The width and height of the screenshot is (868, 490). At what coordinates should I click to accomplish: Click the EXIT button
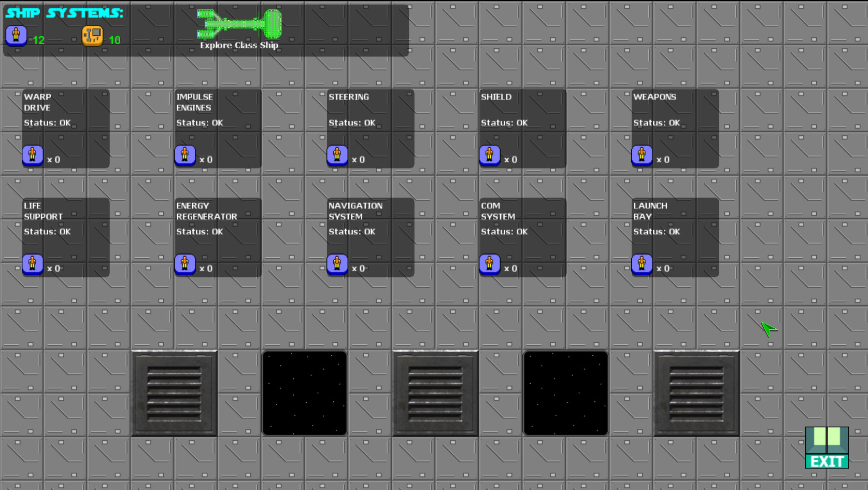click(x=827, y=446)
